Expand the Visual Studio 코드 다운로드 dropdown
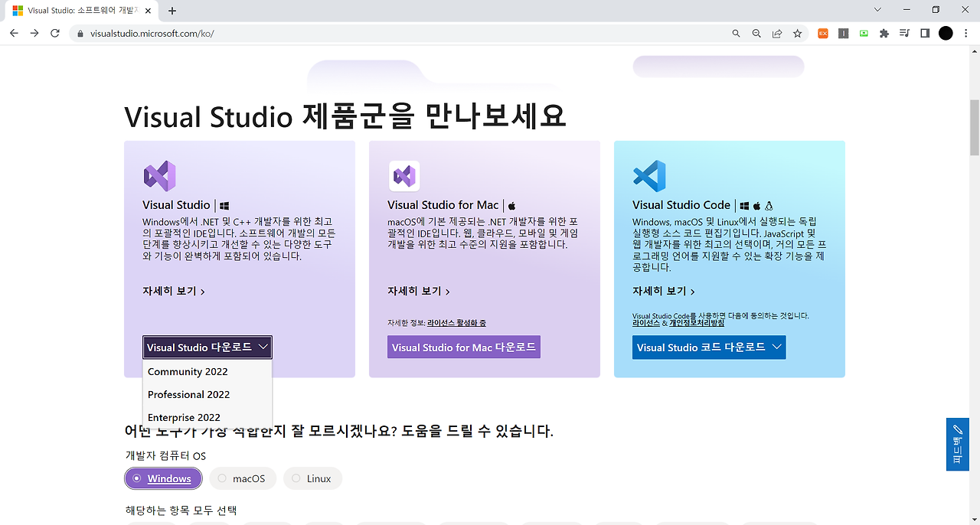The height and width of the screenshot is (525, 980). (x=709, y=347)
